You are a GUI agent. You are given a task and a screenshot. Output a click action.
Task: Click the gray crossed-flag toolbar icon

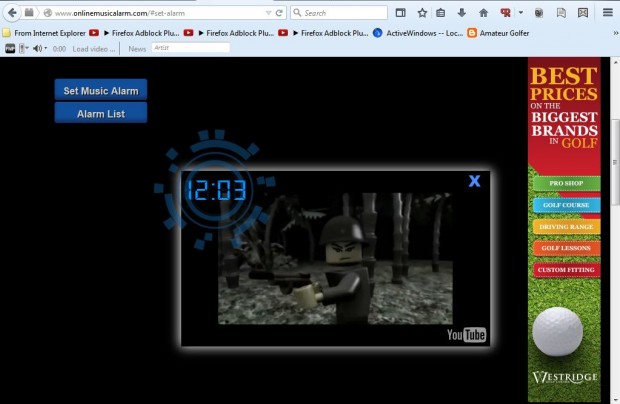click(583, 13)
